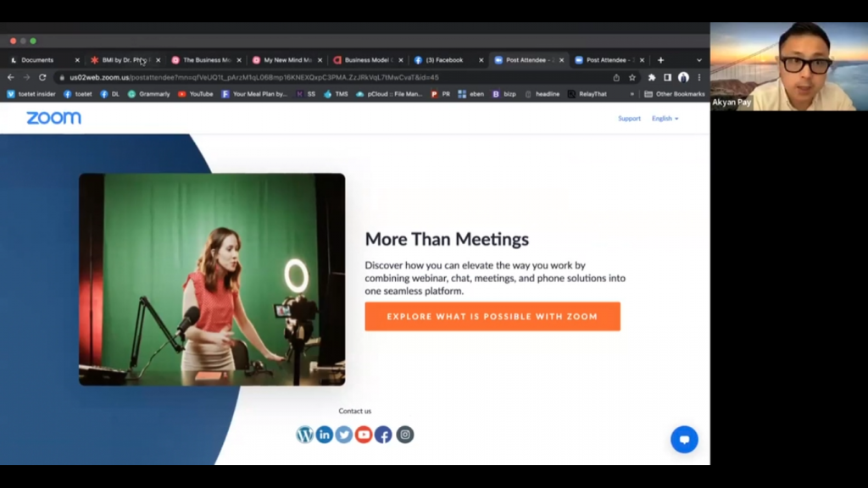Click the Zoom logo

point(53,118)
